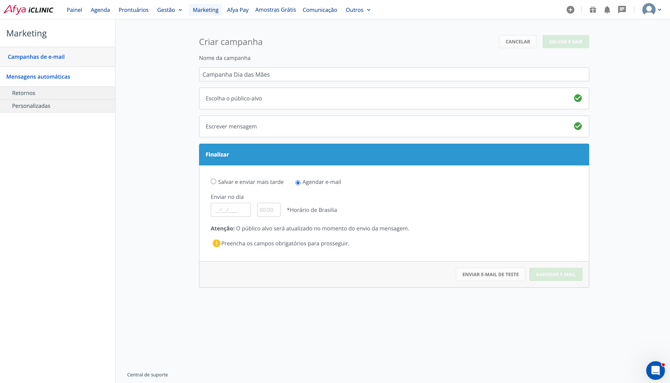670x383 pixels.
Task: Open the support chat bubble widget
Action: 655,370
